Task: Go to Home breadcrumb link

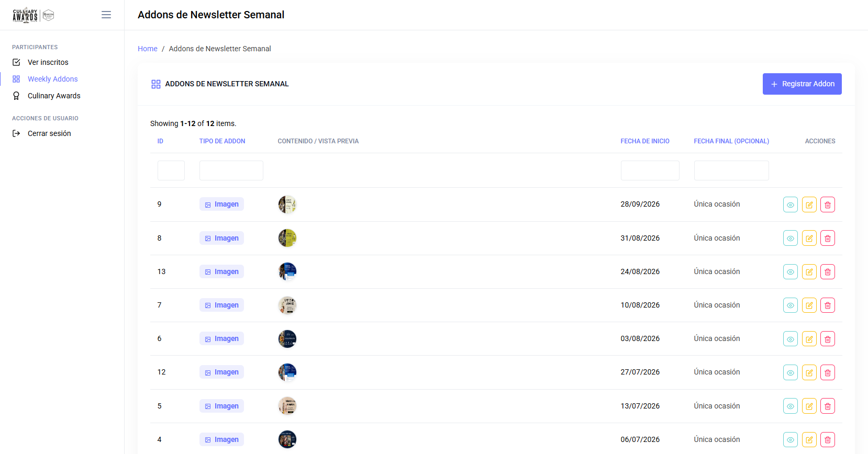Action: click(x=148, y=49)
